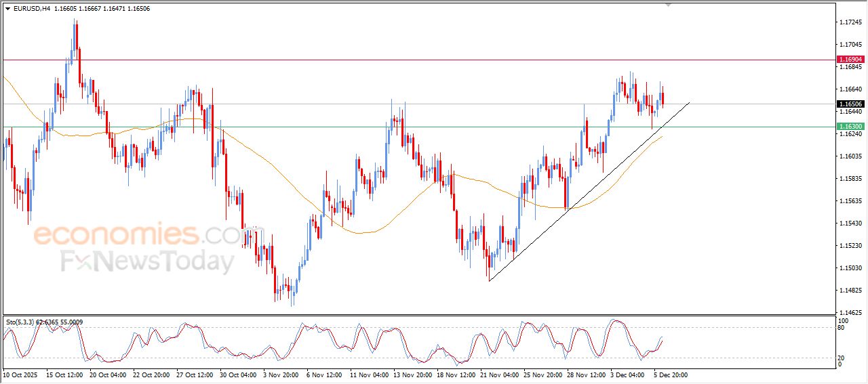Click the FxNewsToday watermark text
The image size is (868, 384).
(x=147, y=261)
